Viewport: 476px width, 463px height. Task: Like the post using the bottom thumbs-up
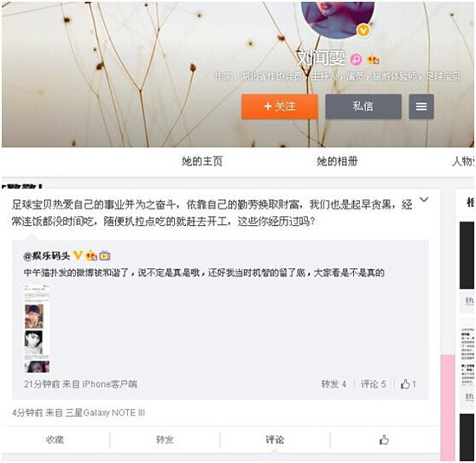click(x=384, y=440)
